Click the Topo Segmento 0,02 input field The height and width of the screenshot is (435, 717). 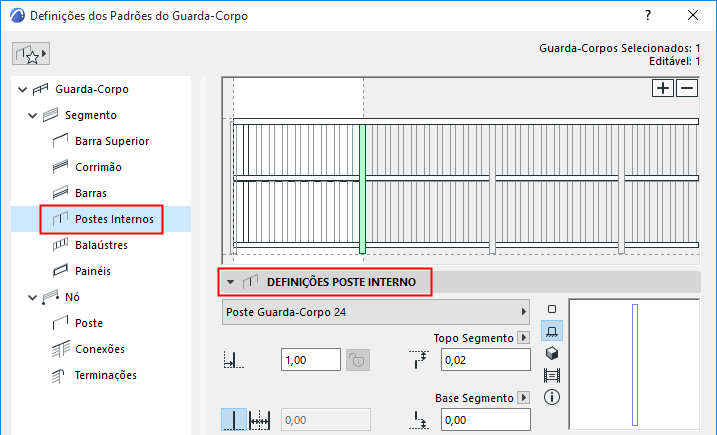(486, 360)
